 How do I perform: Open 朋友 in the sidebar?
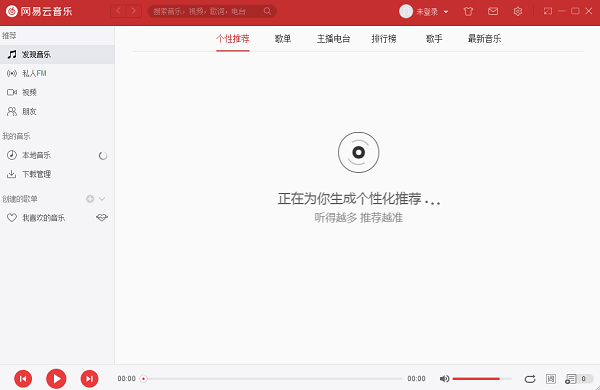(x=57, y=111)
